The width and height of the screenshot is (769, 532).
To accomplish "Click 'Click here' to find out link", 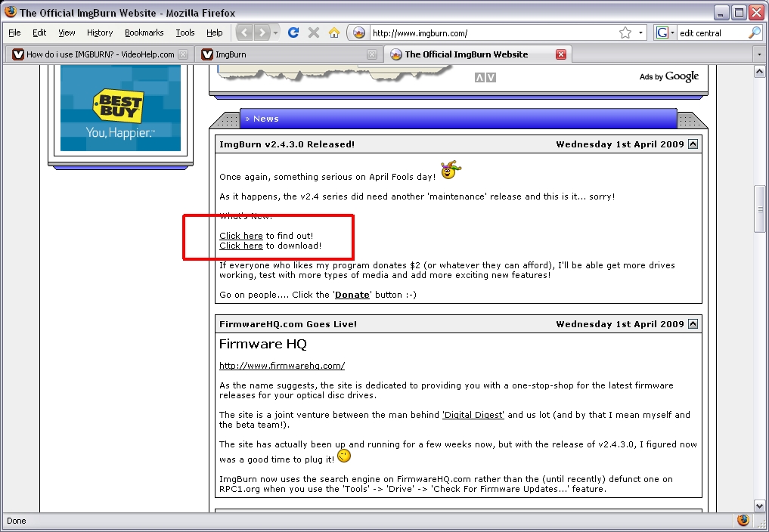I will coord(240,236).
